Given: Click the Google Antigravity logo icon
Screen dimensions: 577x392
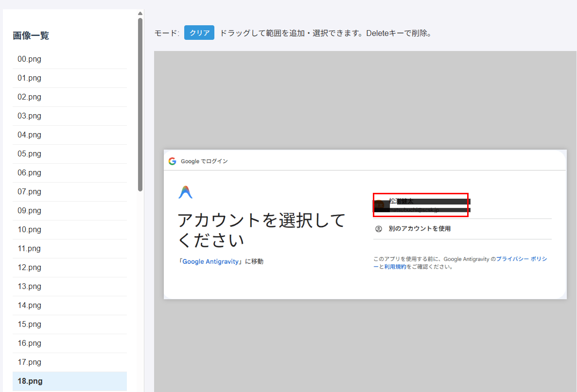Looking at the screenshot, I should point(186,192).
